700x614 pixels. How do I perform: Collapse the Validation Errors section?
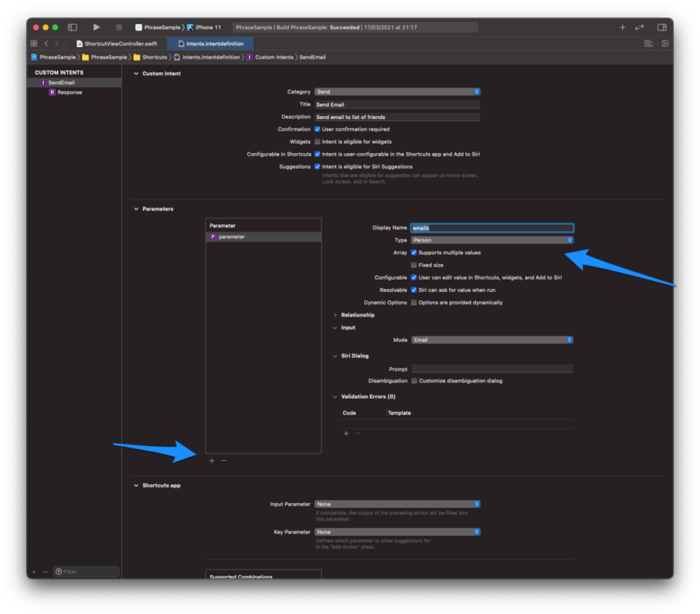click(335, 397)
